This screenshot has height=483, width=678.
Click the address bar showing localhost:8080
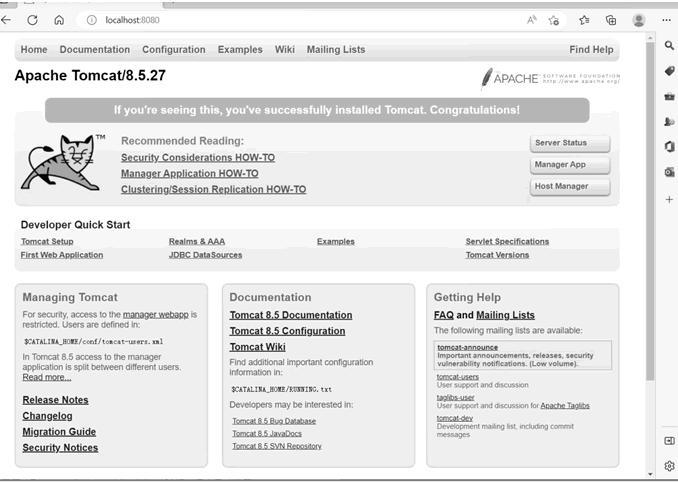pyautogui.click(x=300, y=20)
